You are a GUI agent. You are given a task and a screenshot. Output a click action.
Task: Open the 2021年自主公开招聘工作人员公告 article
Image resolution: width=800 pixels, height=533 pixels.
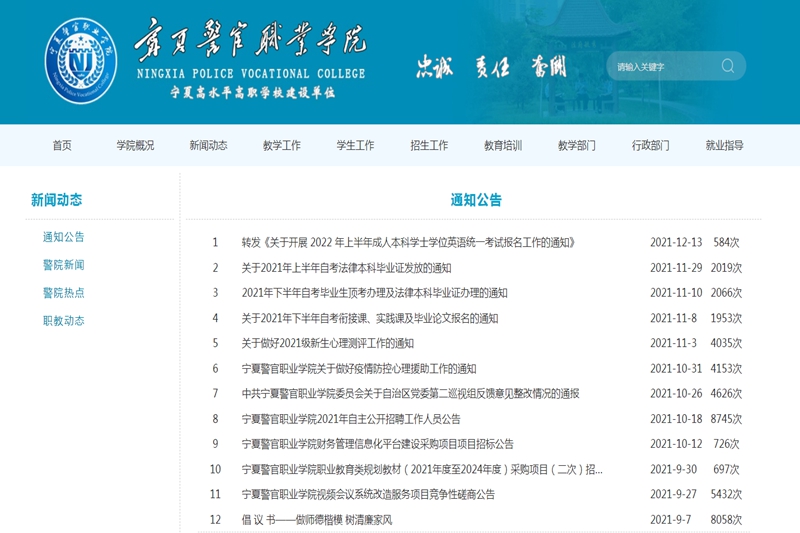click(351, 419)
